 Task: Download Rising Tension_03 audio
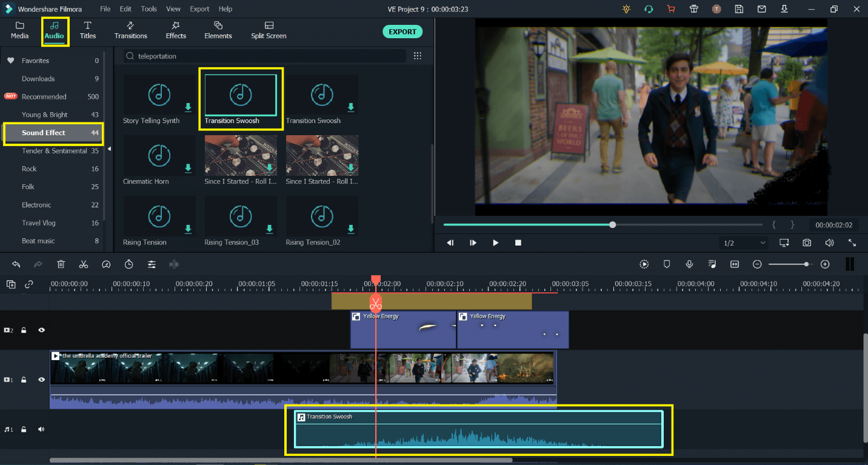click(270, 229)
